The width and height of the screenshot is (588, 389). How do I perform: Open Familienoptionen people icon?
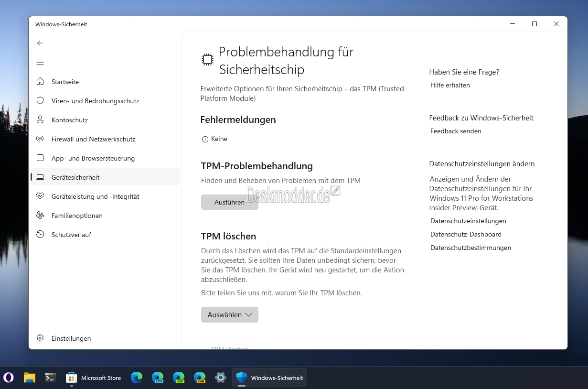tap(40, 216)
